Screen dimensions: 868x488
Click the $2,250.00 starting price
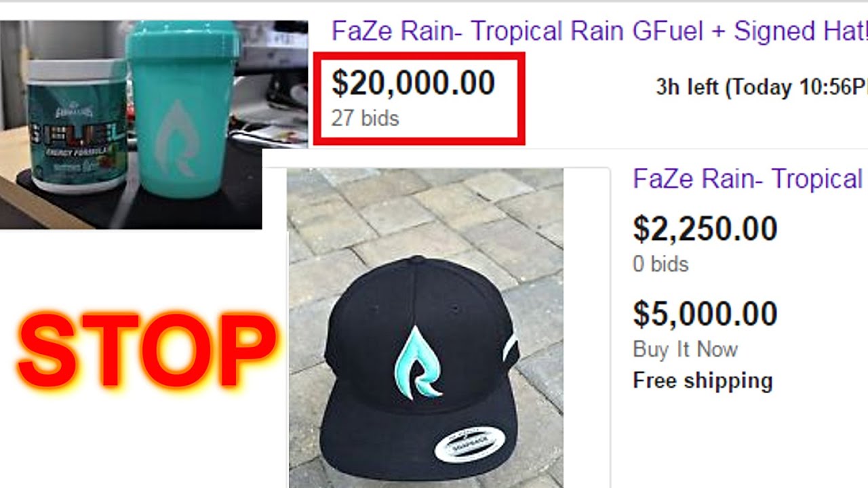pos(705,228)
